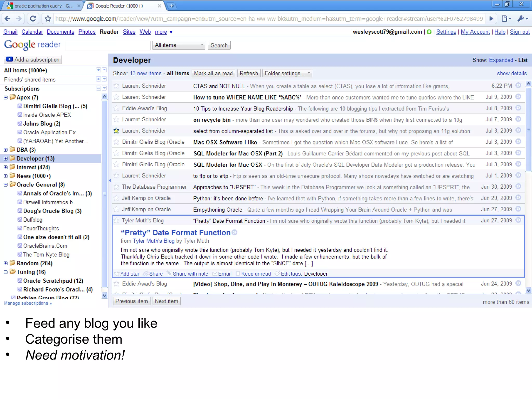Image resolution: width=532 pixels, height=399 pixels.
Task: Open the page control menu icon
Action: tap(506, 18)
